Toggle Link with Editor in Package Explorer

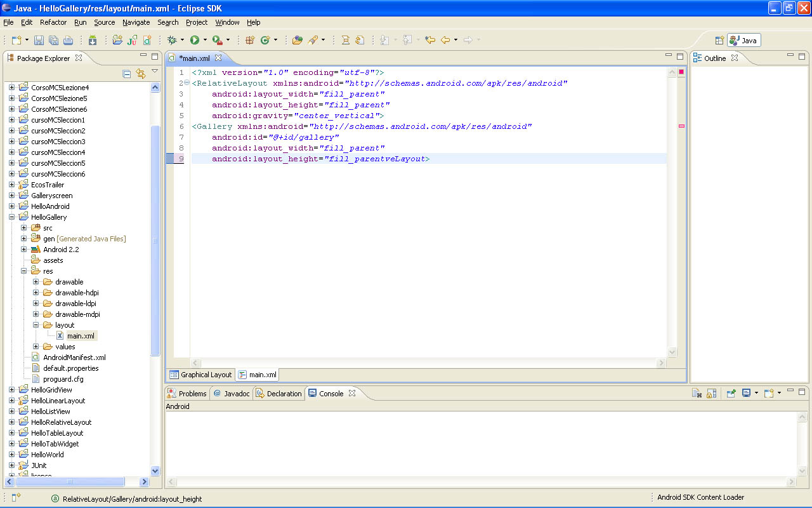[x=141, y=74]
